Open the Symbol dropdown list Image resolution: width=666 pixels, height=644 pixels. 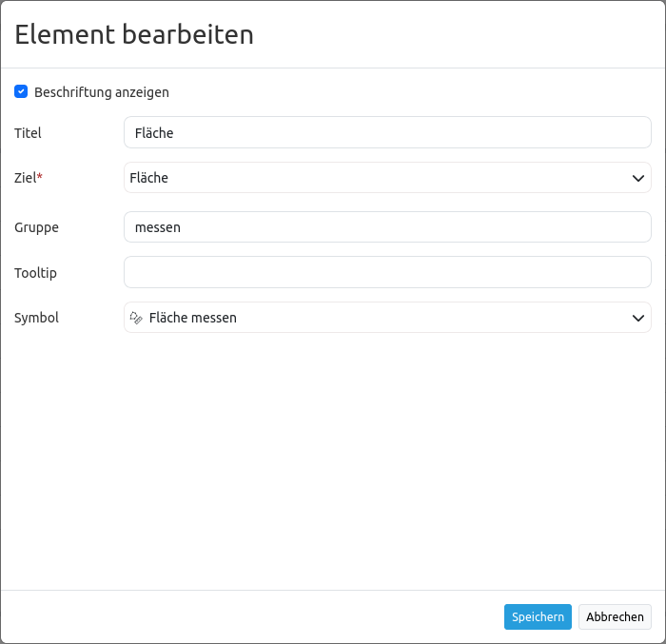(x=387, y=318)
